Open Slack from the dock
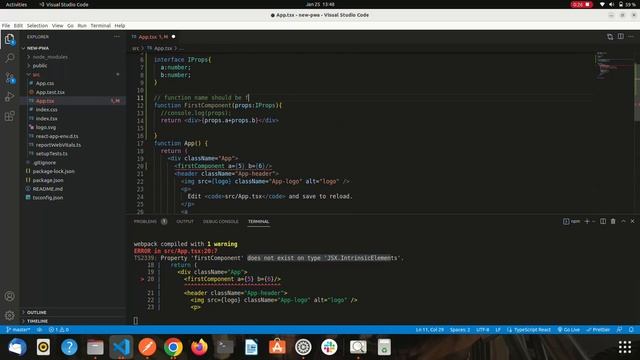Viewport: 640px width, 360px height. [x=329, y=347]
